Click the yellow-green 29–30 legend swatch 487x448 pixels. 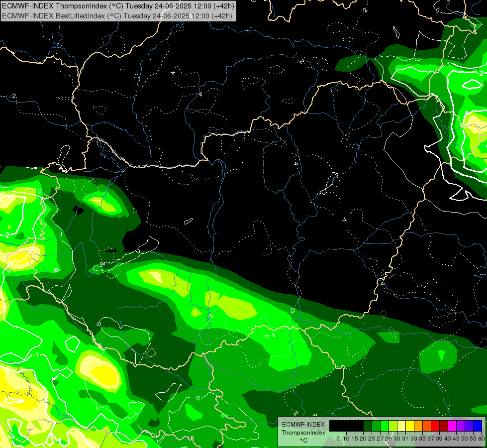(393, 426)
